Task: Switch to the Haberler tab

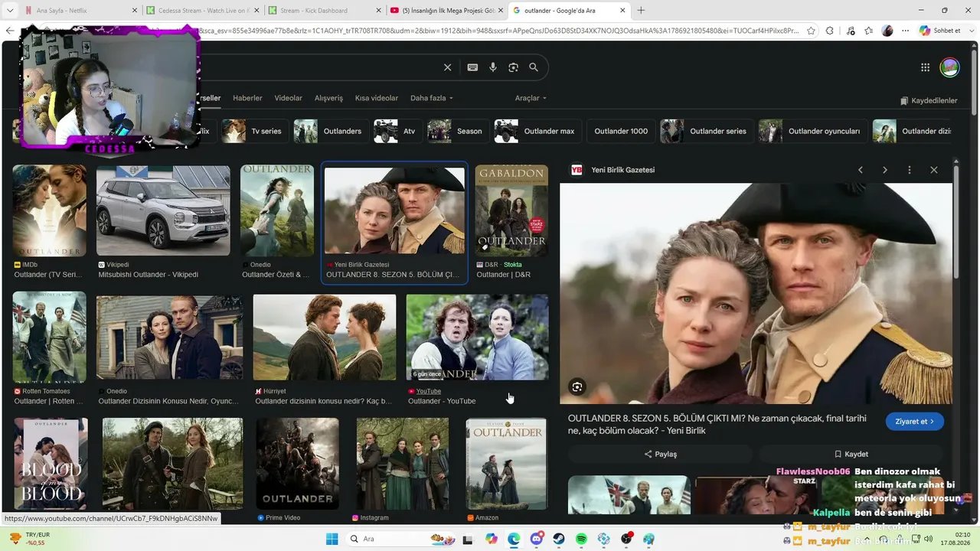Action: pos(247,98)
